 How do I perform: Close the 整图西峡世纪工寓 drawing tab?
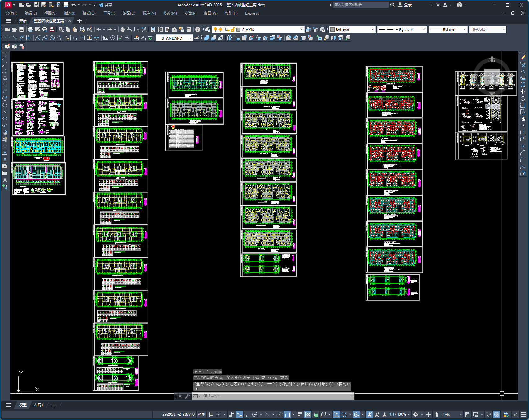pos(70,21)
